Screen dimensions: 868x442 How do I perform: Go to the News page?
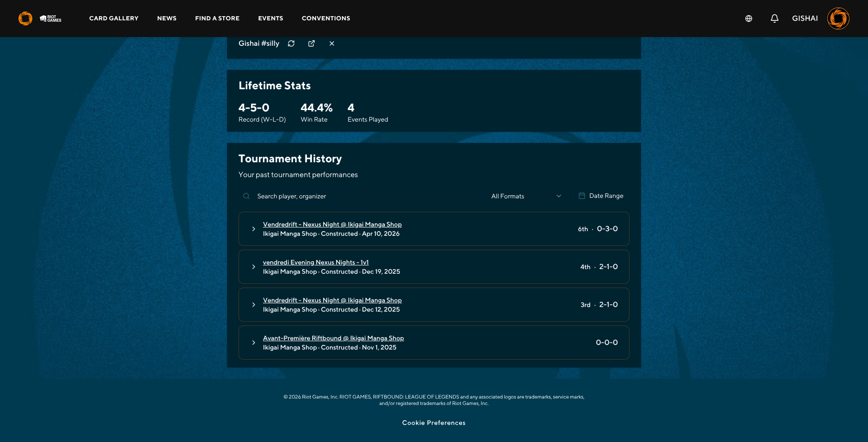(x=167, y=18)
